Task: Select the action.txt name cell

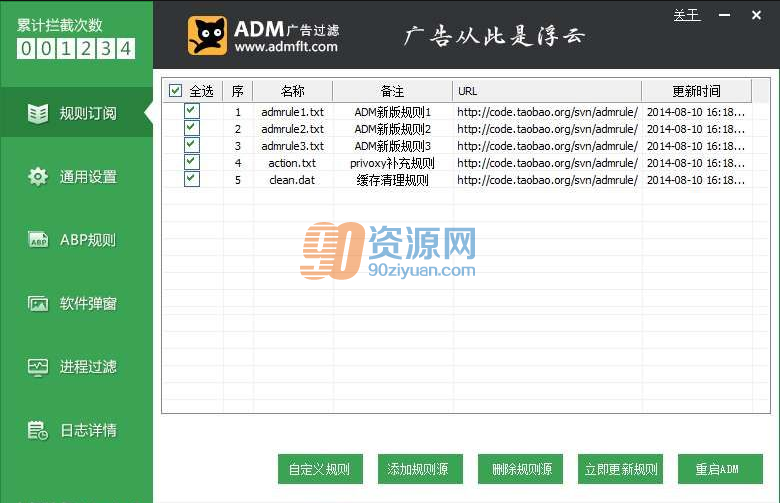Action: pyautogui.click(x=292, y=163)
